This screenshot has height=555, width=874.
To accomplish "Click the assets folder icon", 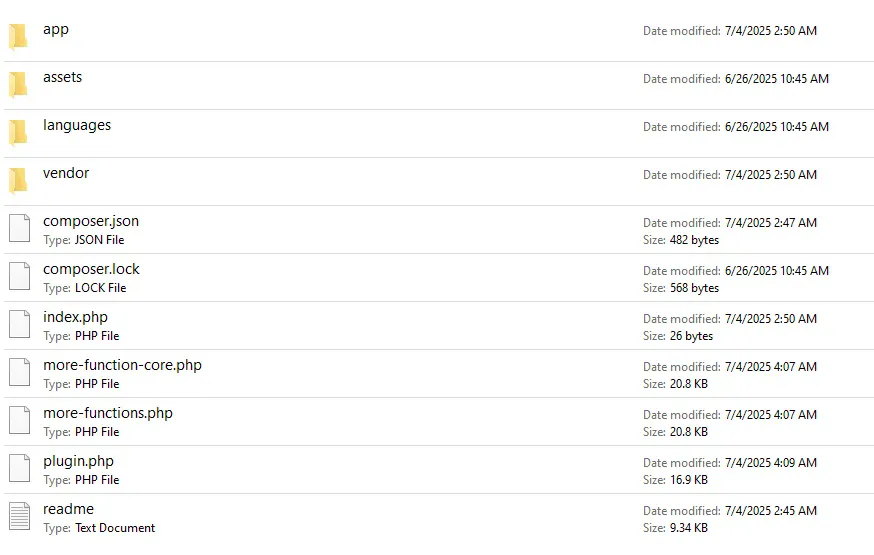I will tap(18, 85).
